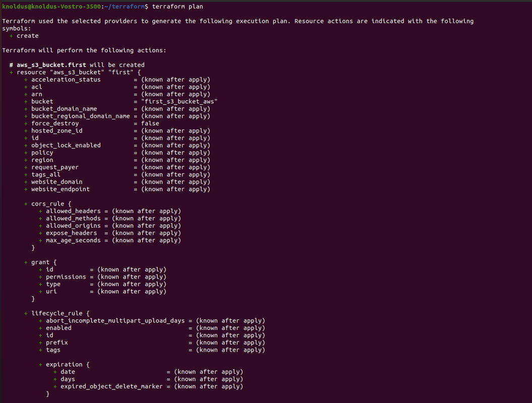The width and height of the screenshot is (532, 403).
Task: Click the 'false' value of force_destroy
Action: coord(150,123)
